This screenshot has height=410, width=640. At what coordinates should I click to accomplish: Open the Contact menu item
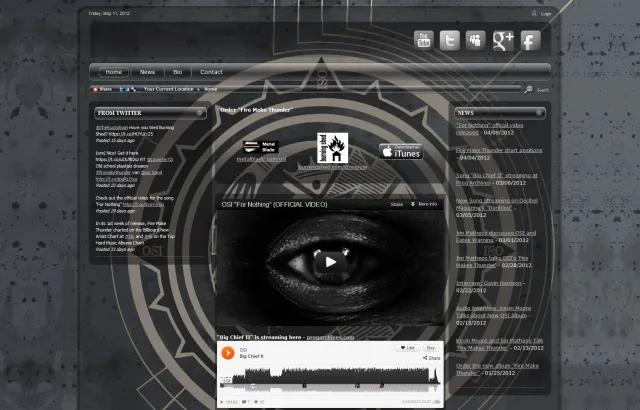(211, 72)
